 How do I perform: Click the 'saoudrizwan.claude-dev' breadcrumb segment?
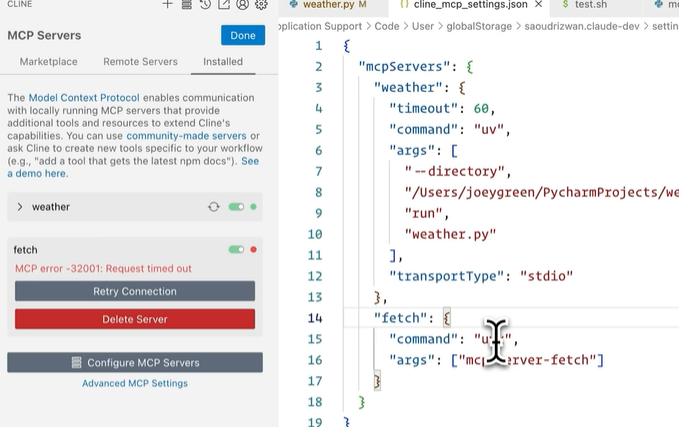(x=582, y=26)
